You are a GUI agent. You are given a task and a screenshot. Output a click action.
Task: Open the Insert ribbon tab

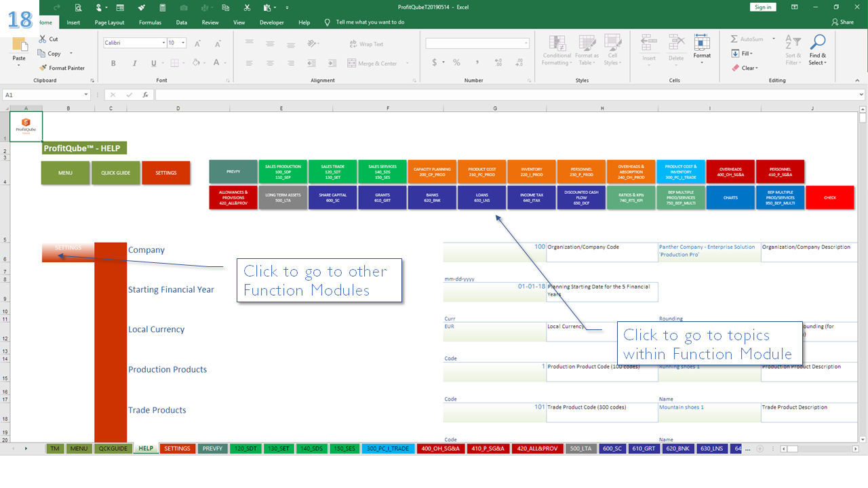[x=73, y=22]
